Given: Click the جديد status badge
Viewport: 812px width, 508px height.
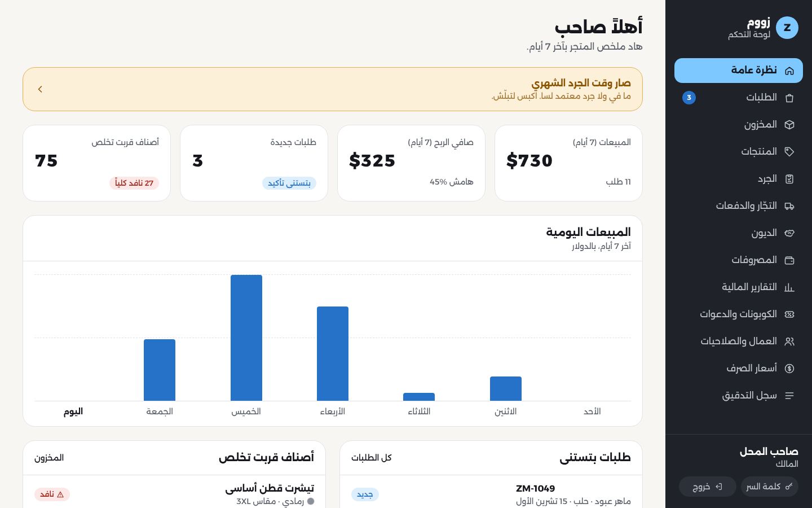Looking at the screenshot, I should [x=365, y=494].
